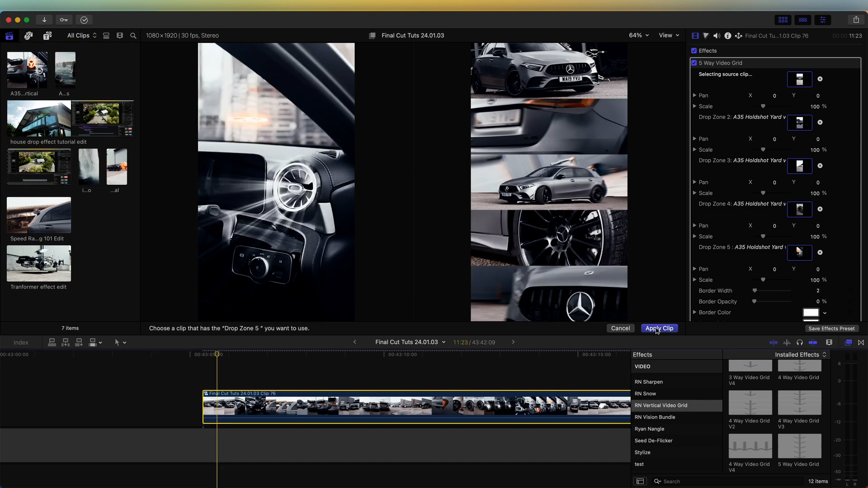Image resolution: width=868 pixels, height=488 pixels.
Task: Uncheck the Effects checkbox in inspector
Action: coord(694,51)
